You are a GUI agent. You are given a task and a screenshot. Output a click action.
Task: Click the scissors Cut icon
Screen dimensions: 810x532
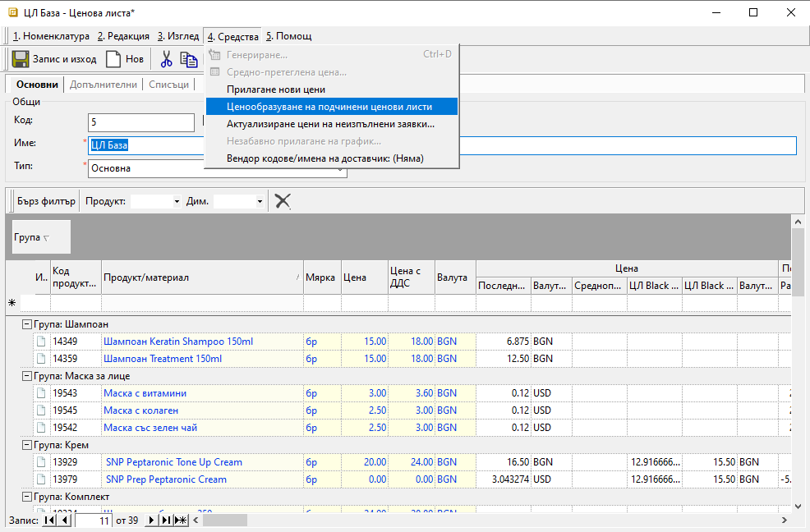[x=167, y=59]
